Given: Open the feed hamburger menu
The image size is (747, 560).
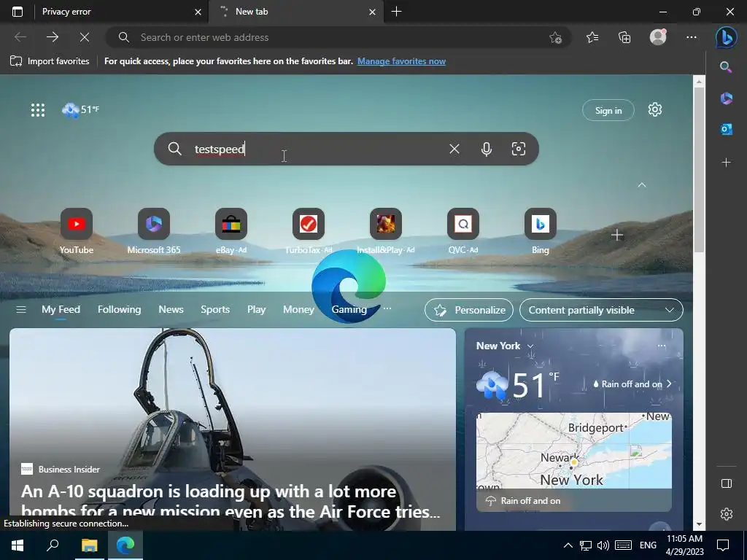Looking at the screenshot, I should (x=21, y=309).
